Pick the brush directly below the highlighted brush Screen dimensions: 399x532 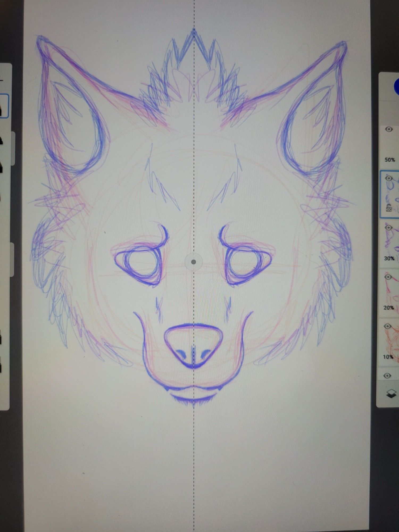(x=3, y=140)
